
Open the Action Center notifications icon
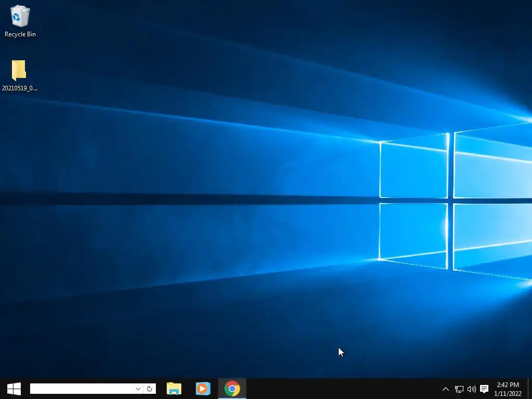click(x=484, y=389)
